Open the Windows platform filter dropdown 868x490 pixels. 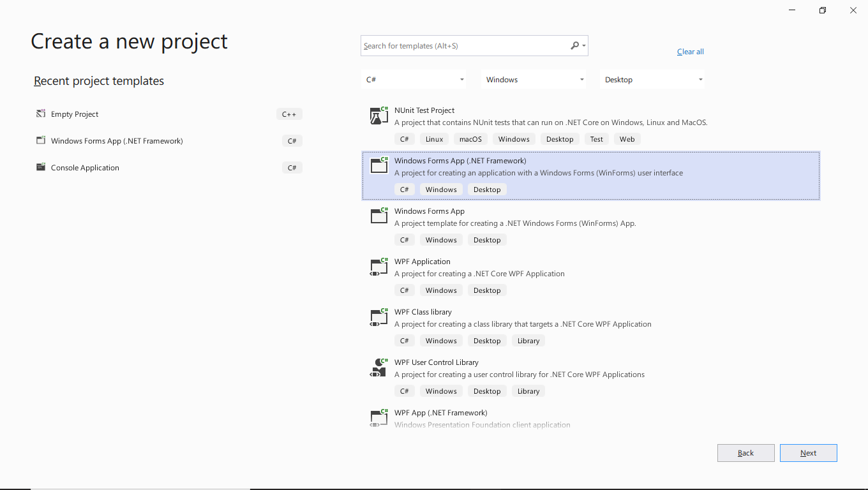[534, 80]
